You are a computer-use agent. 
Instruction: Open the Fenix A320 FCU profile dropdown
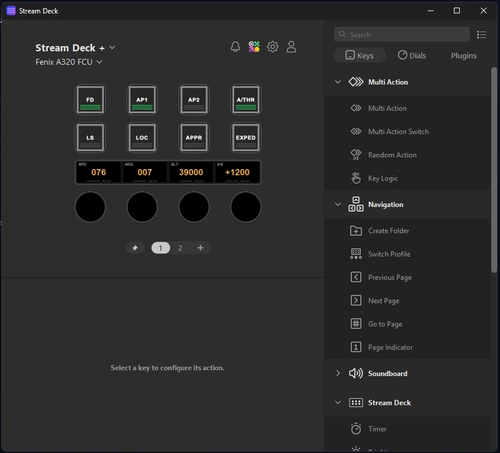click(69, 62)
